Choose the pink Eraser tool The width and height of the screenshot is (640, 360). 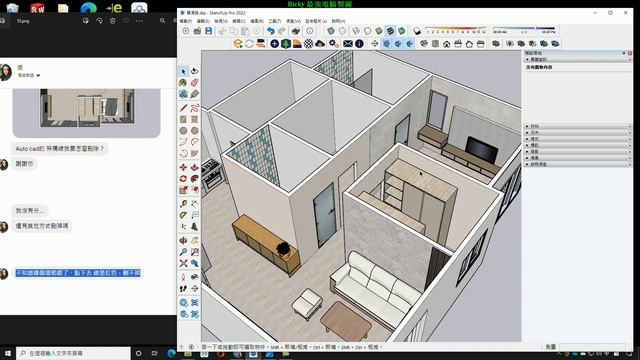pyautogui.click(x=195, y=83)
